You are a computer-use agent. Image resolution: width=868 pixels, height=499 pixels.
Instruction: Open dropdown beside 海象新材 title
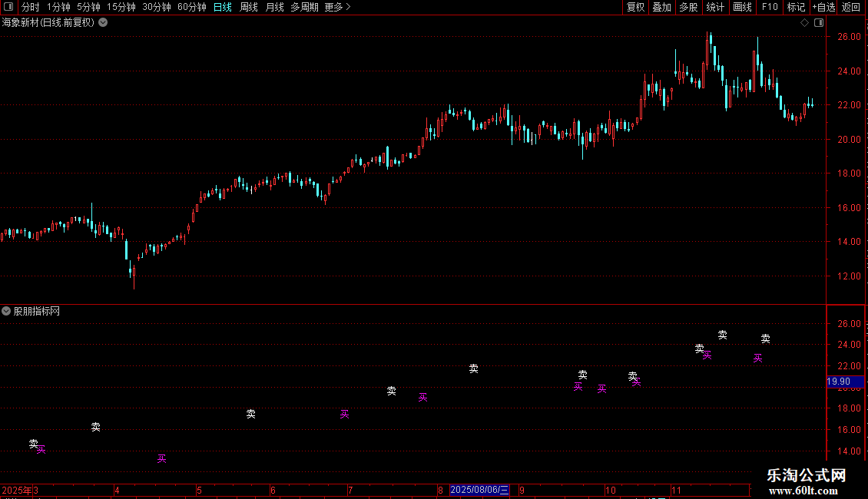tap(103, 23)
